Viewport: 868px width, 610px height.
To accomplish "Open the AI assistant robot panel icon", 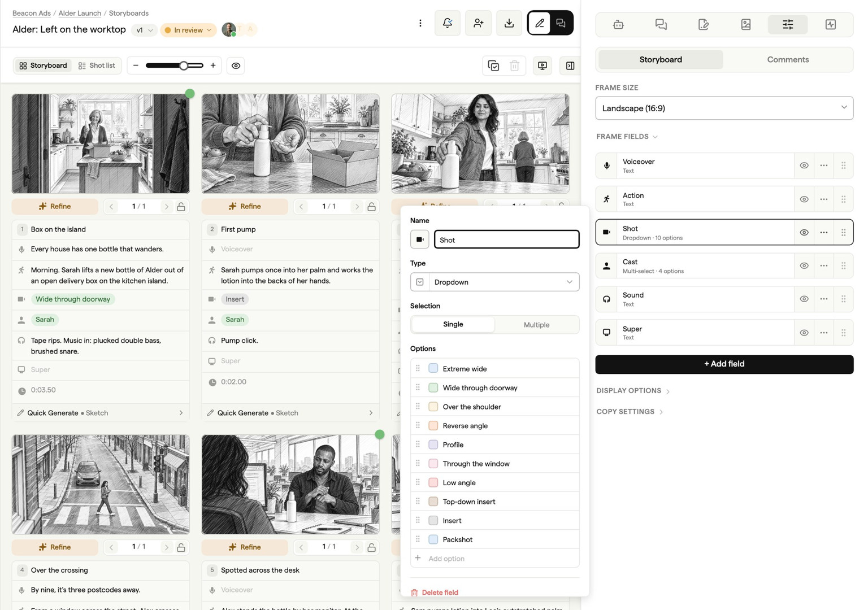I will [x=618, y=24].
